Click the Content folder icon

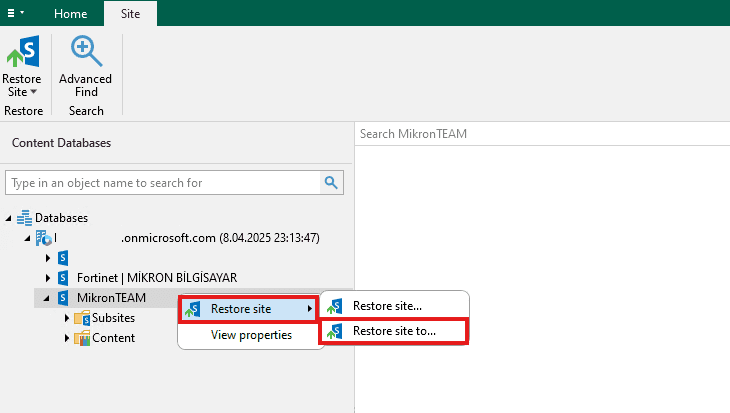(x=82, y=338)
